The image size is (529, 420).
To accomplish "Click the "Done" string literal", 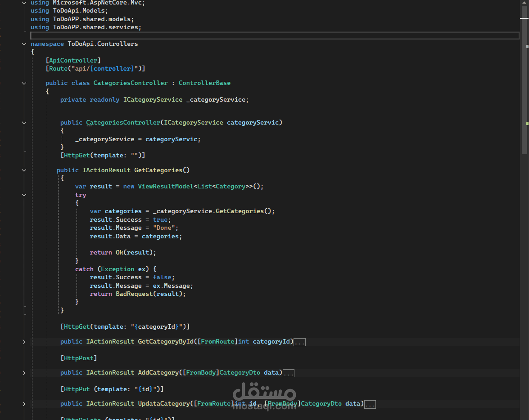I will (x=164, y=228).
